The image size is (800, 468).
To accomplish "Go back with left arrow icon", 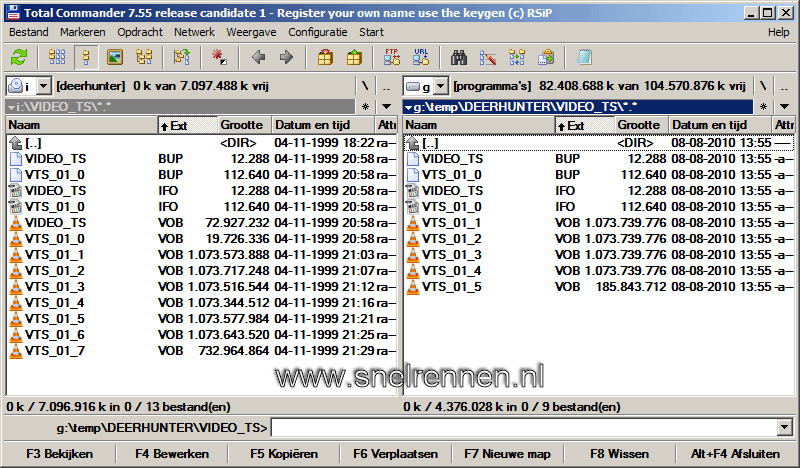I will (259, 57).
